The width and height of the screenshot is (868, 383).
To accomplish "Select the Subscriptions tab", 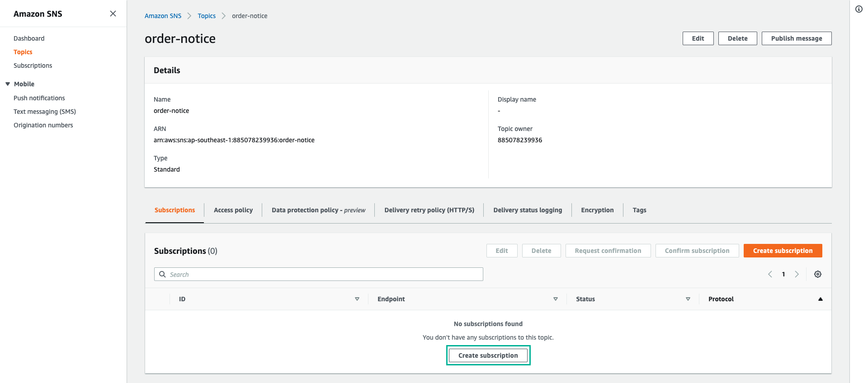I will click(x=175, y=210).
